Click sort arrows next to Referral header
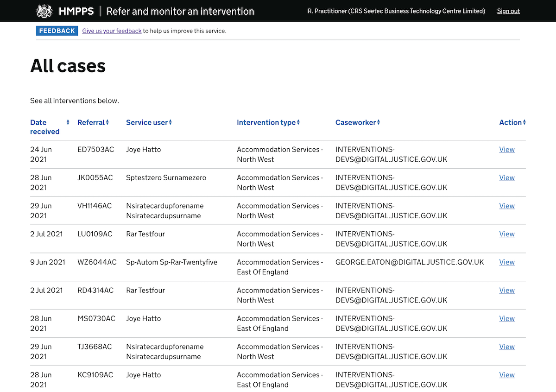 [107, 122]
